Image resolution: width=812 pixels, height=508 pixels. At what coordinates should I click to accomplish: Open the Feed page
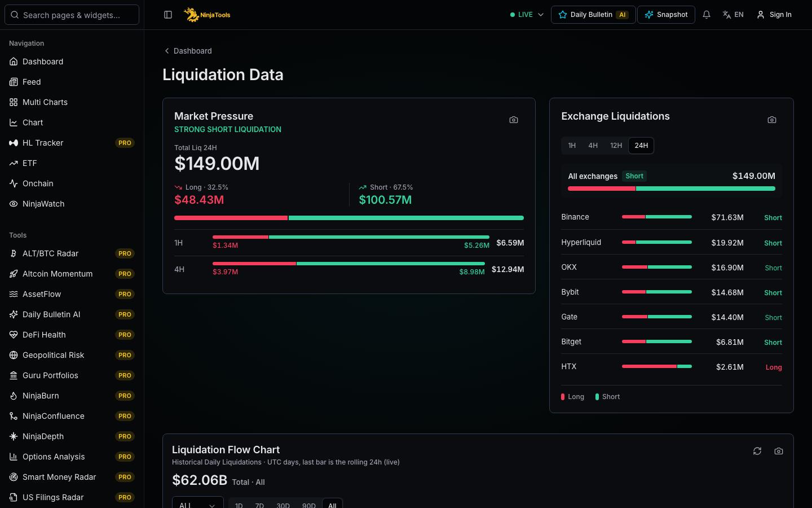[x=72, y=82]
